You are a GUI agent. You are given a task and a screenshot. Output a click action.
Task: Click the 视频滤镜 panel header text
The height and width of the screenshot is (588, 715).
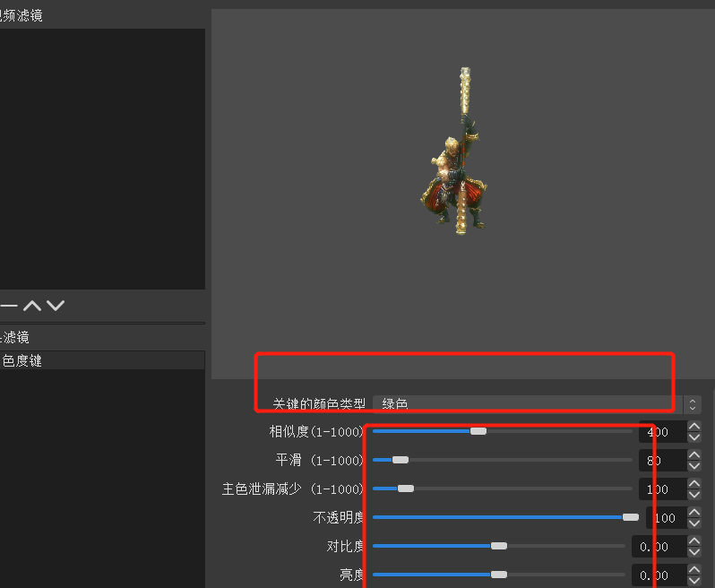tap(22, 15)
